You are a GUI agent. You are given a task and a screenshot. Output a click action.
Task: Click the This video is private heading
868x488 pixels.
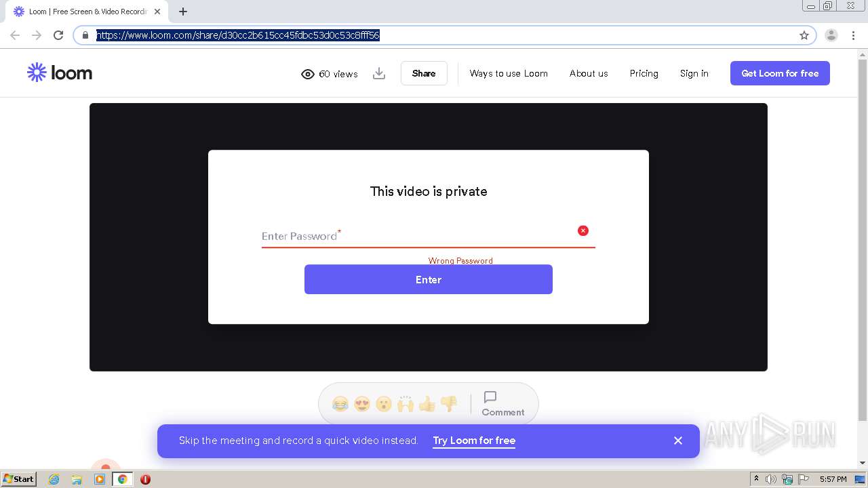[x=429, y=191]
